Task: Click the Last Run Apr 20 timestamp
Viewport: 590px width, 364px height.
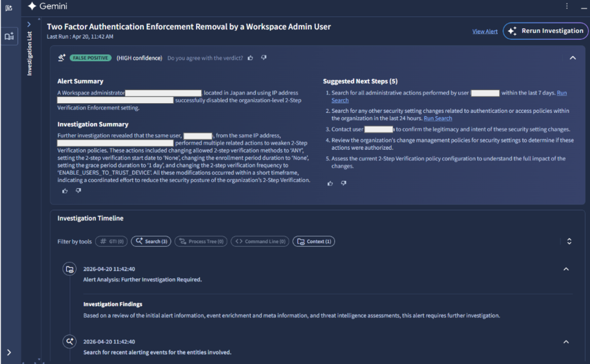Action: tap(80, 36)
